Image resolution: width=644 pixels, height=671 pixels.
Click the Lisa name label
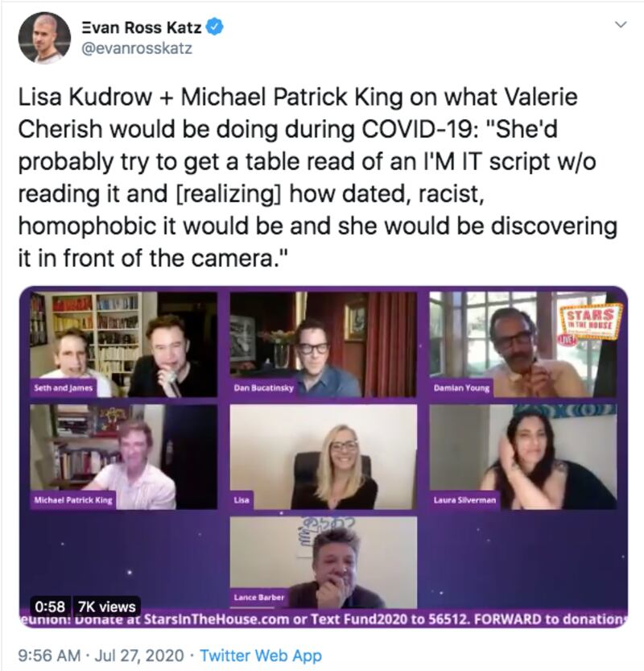click(242, 499)
